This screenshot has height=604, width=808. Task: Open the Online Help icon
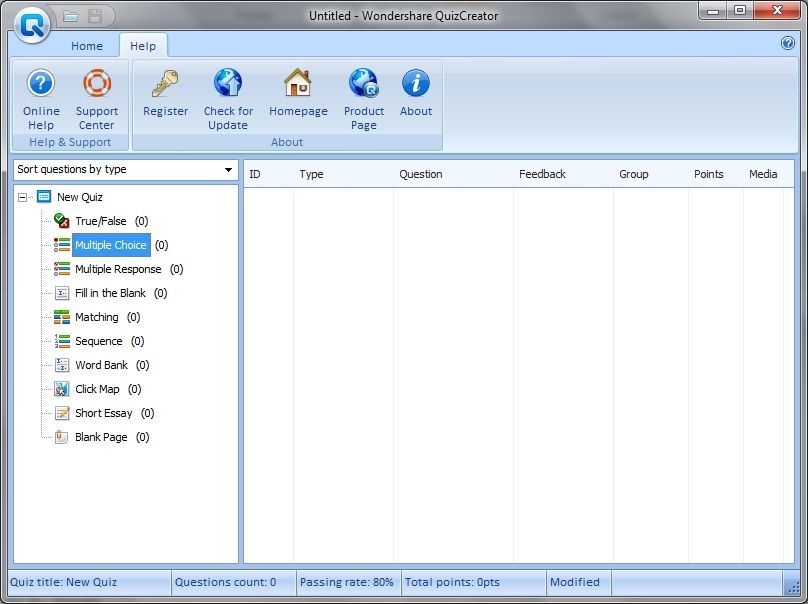coord(40,84)
